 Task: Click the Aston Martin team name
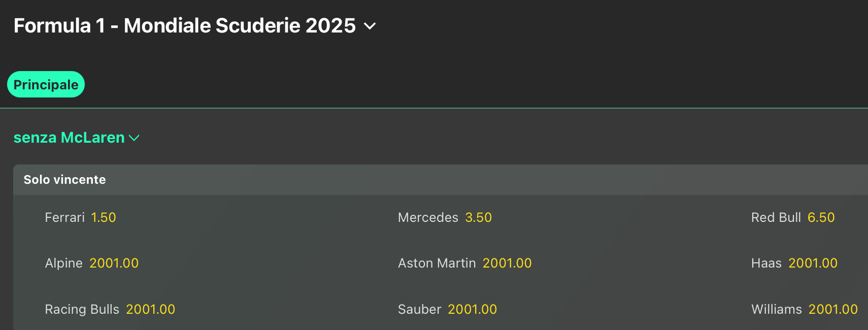pos(437,263)
